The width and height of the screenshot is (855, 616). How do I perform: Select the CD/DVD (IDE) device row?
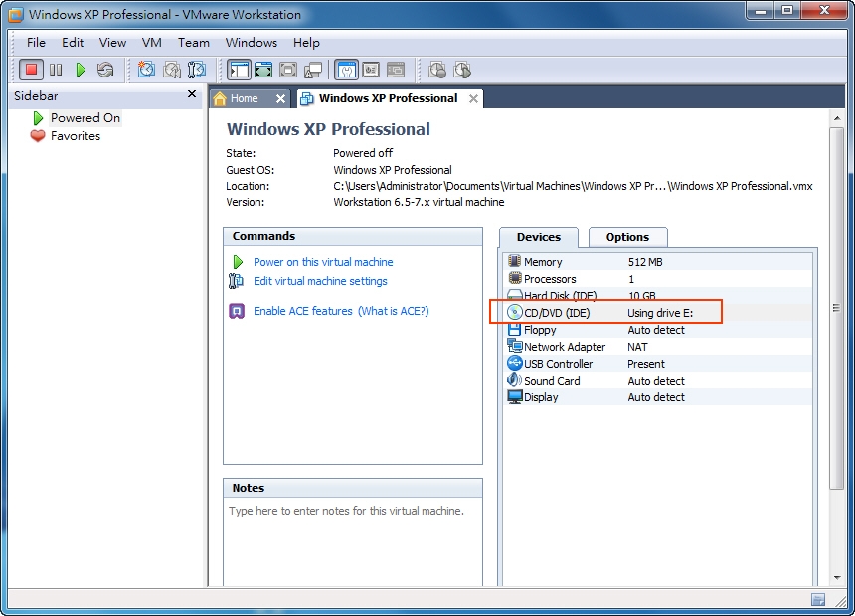(659, 313)
